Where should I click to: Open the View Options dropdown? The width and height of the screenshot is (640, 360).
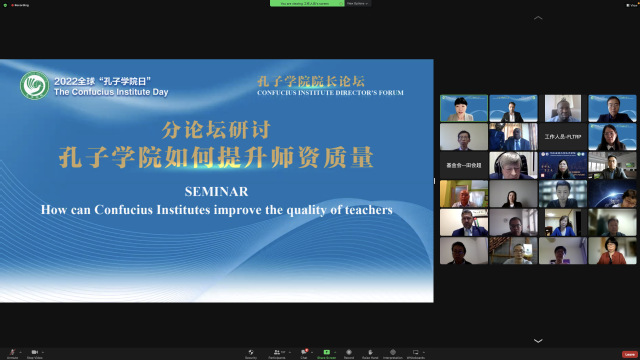[358, 3]
